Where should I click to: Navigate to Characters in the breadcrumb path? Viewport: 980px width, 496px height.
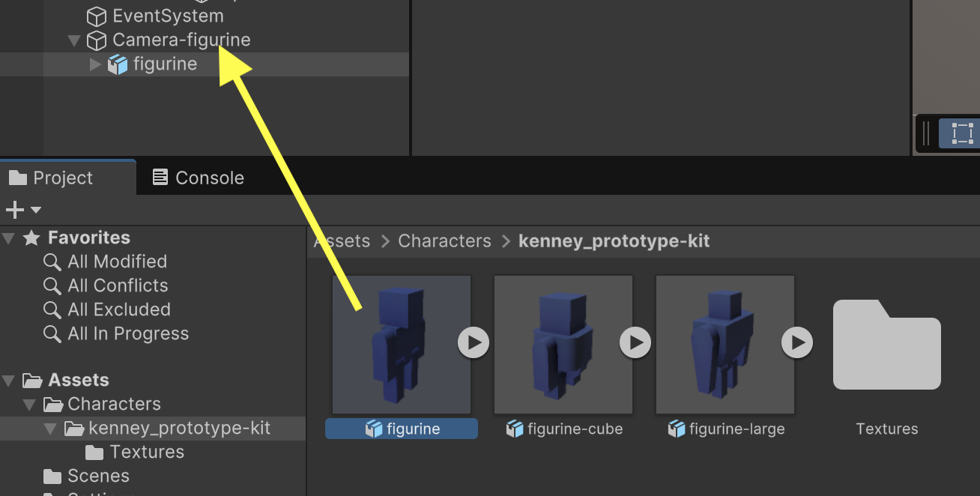pyautogui.click(x=444, y=241)
